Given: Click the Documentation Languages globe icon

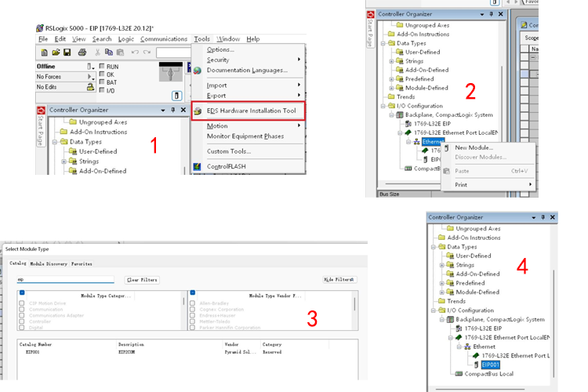Looking at the screenshot, I should [198, 71].
